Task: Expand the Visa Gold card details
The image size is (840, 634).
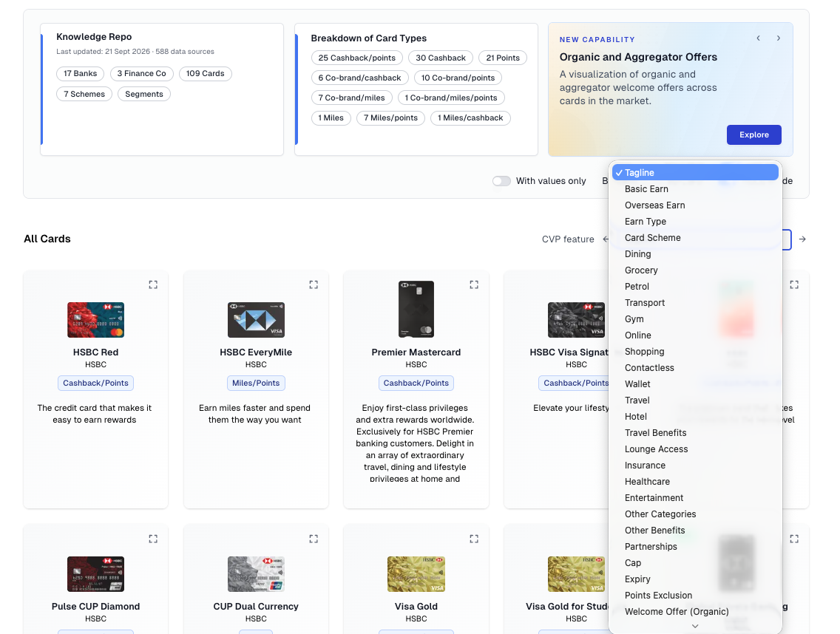Action: point(474,539)
